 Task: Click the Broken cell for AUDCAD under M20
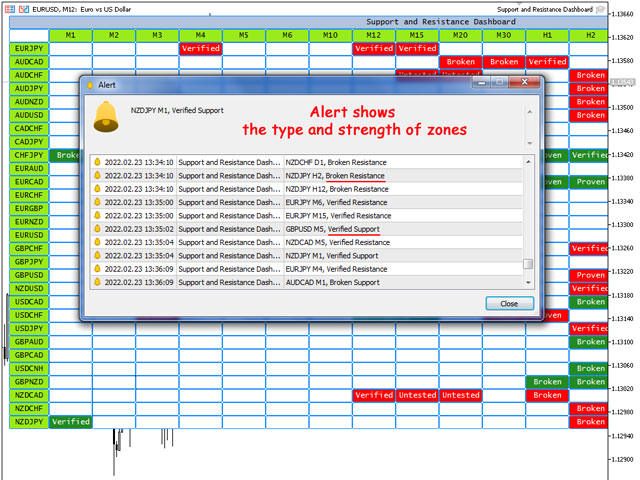[460, 62]
